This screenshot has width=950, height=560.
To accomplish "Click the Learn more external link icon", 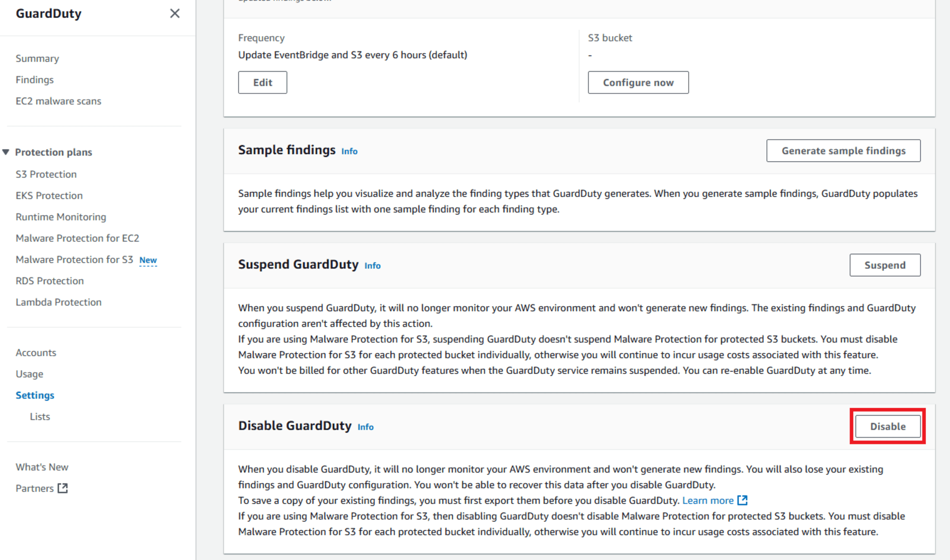I will tap(742, 500).
